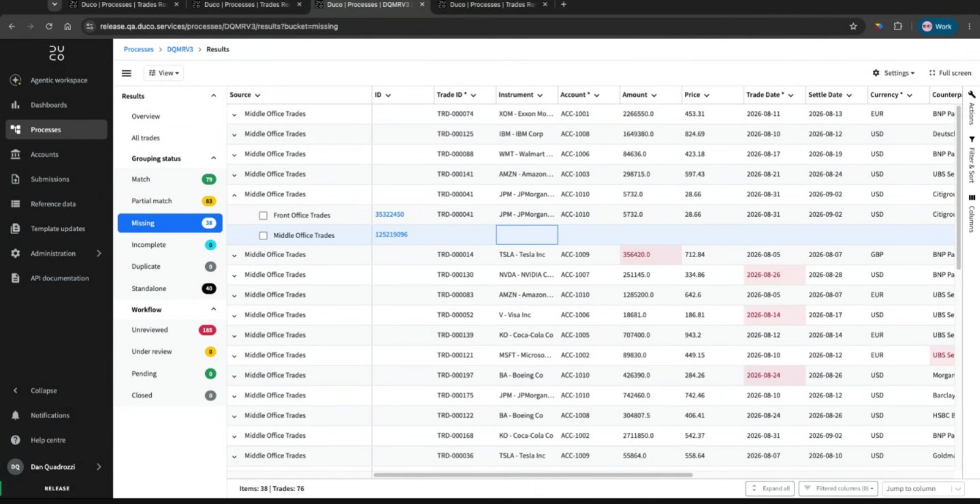
Task: Open the Settings gear menu
Action: [x=894, y=73]
